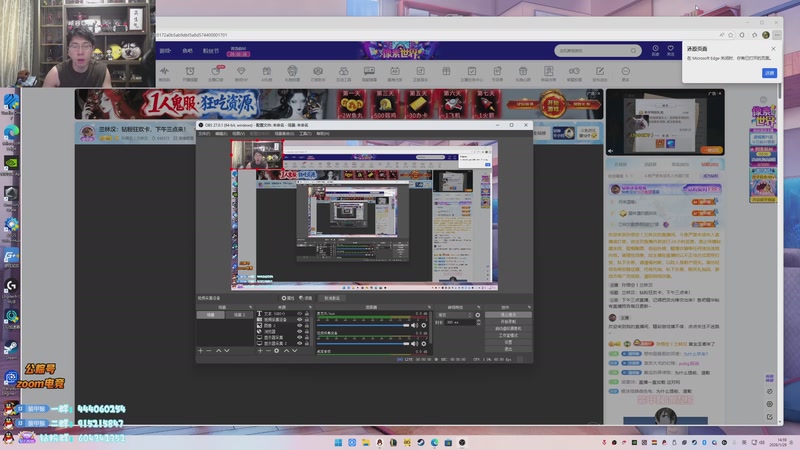Click the 取消激活 button above the sources
Screen dimensions: 800x450
[x=332, y=298]
